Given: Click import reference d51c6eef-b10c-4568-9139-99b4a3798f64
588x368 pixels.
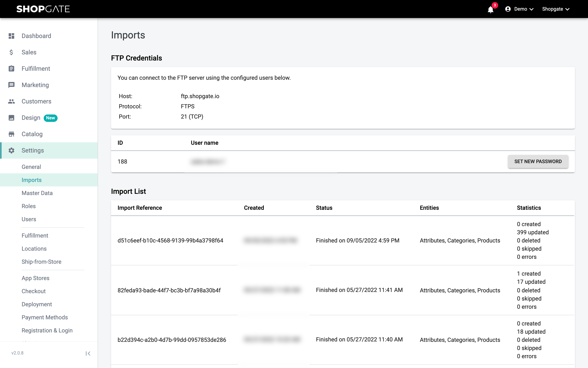Looking at the screenshot, I should coord(170,240).
